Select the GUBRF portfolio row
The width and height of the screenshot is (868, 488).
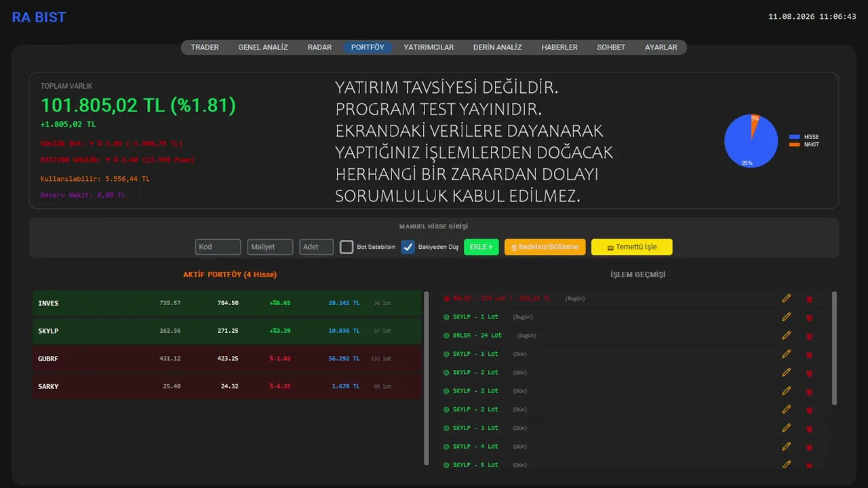pyautogui.click(x=226, y=359)
